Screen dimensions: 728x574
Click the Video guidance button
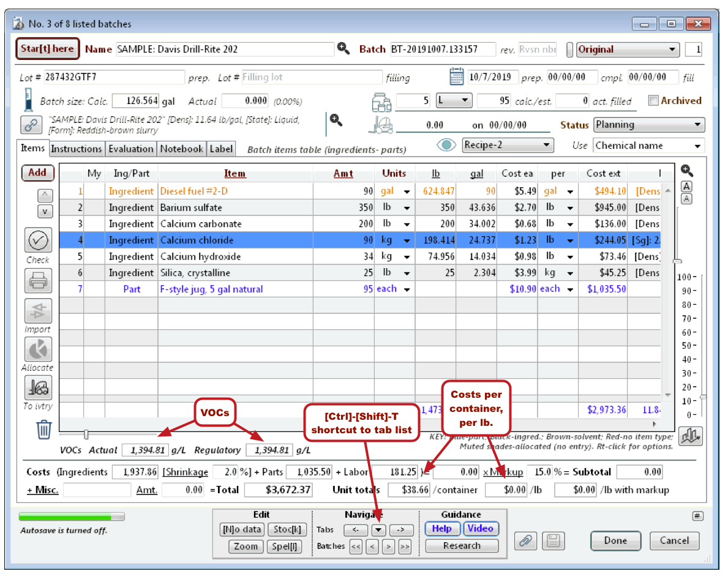pyautogui.click(x=480, y=529)
